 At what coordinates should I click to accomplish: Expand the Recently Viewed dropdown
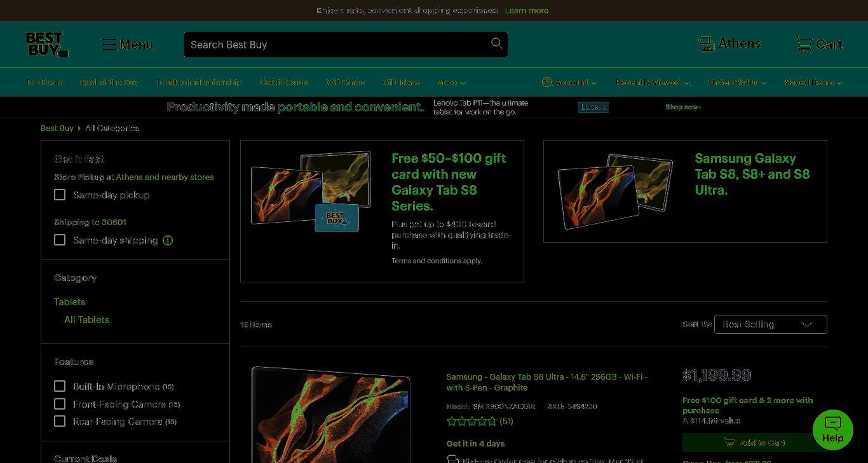653,83
